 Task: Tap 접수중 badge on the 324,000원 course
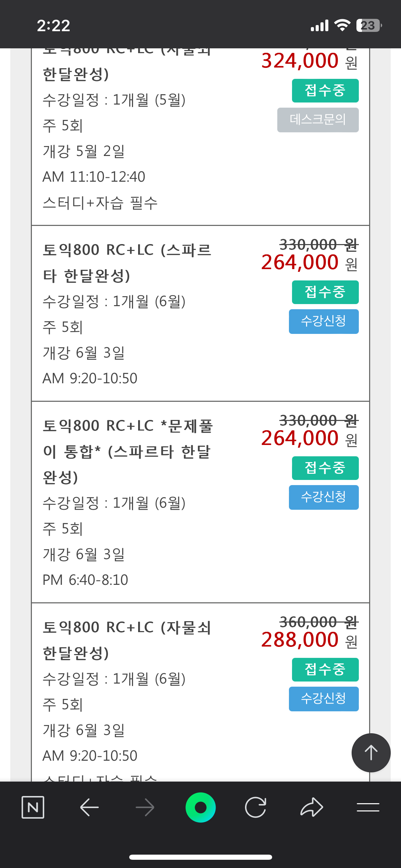coord(325,91)
